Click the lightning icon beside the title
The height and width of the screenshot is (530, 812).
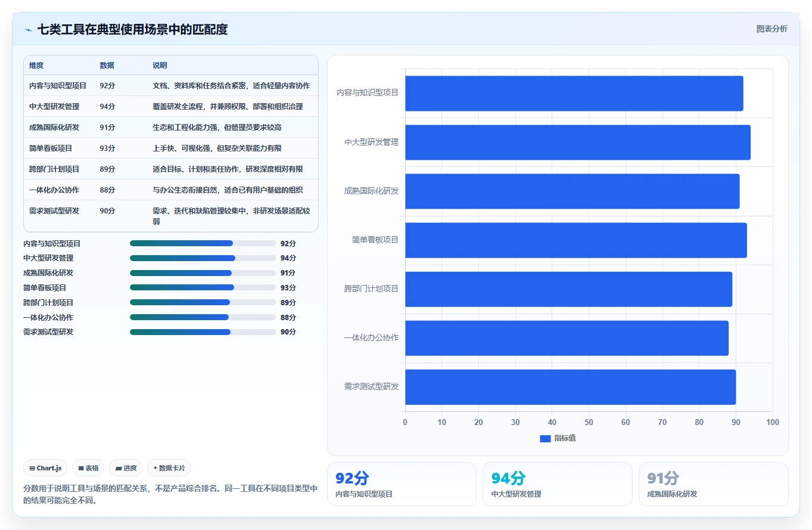28,30
